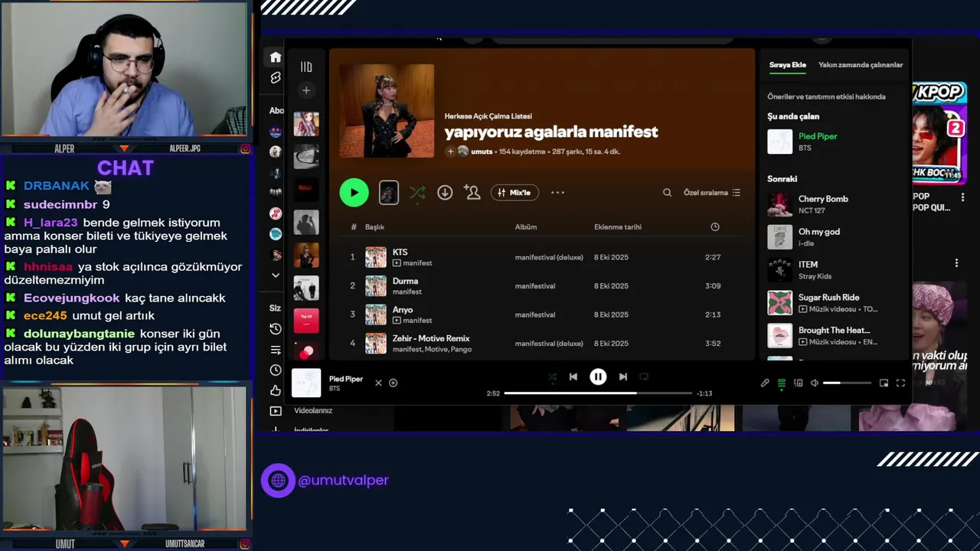Image resolution: width=980 pixels, height=551 pixels.
Task: Switch to Yakın zamanda çalınanlar tab
Action: pos(861,65)
